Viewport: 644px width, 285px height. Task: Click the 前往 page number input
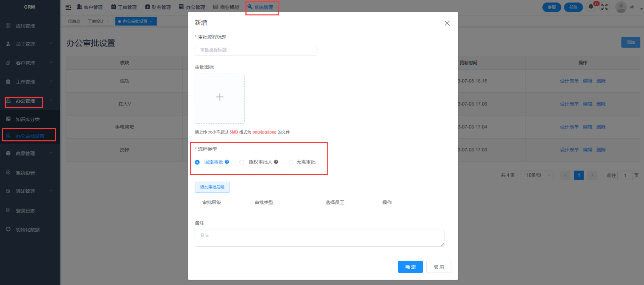(x=625, y=175)
